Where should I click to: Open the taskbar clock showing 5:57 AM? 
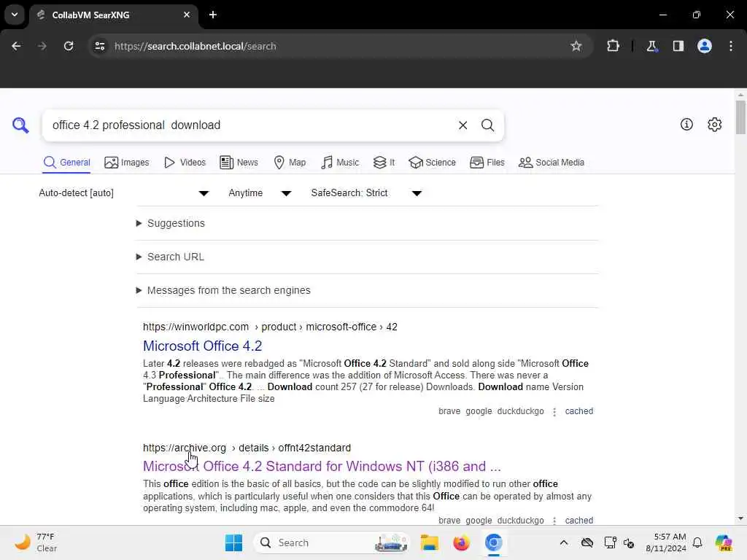click(665, 542)
